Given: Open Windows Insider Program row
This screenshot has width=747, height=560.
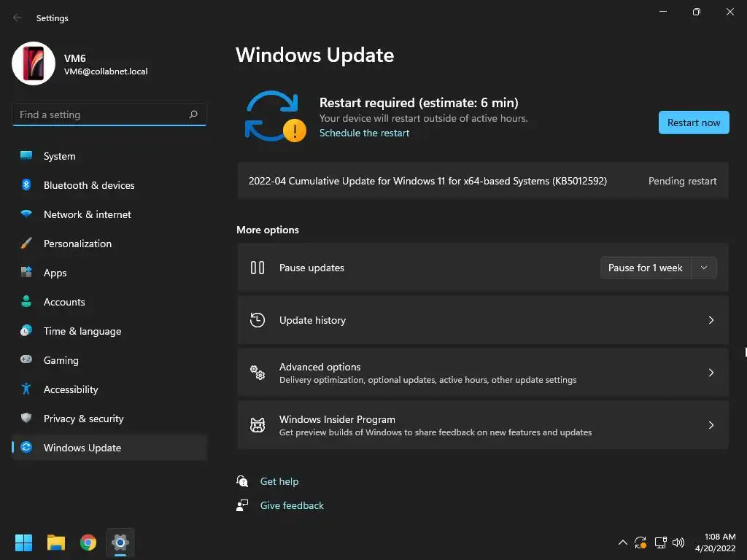Looking at the screenshot, I should (x=483, y=425).
